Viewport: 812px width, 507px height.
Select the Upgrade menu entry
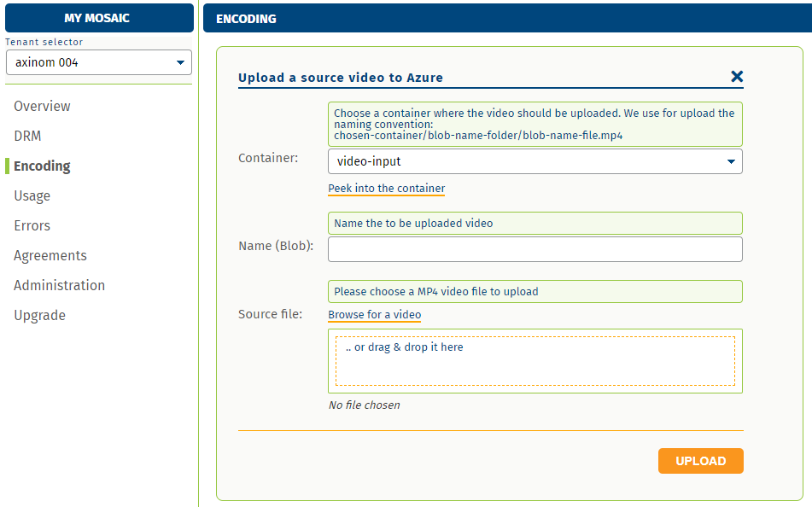point(38,315)
